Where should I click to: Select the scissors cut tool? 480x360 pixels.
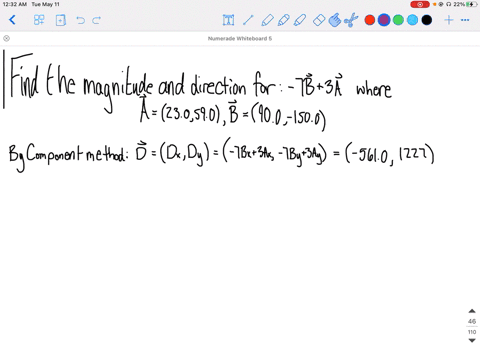click(x=351, y=20)
